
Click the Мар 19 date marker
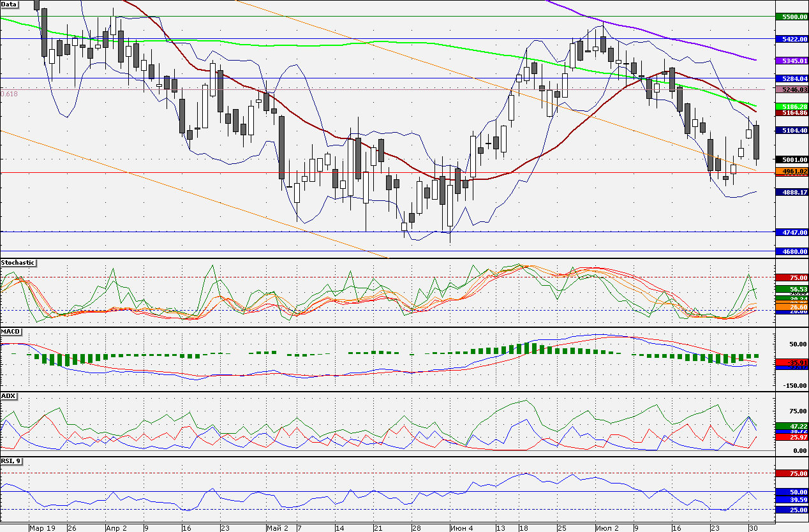42,528
